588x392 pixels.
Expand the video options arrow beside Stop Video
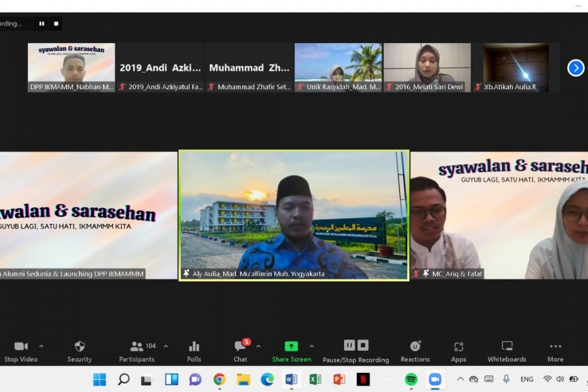(42, 346)
